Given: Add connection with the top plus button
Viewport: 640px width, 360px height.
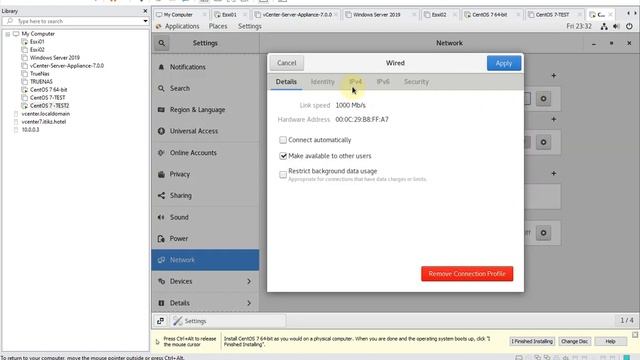Looking at the screenshot, I should point(553,76).
